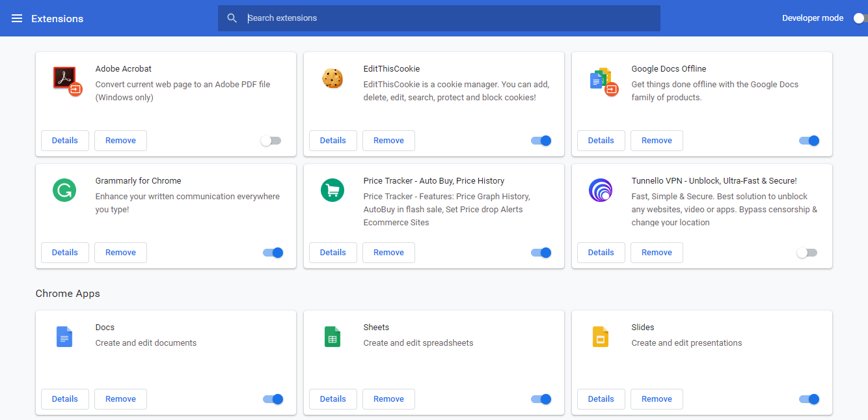Remove the EditThisCookie extension
This screenshot has width=868, height=420.
point(388,141)
